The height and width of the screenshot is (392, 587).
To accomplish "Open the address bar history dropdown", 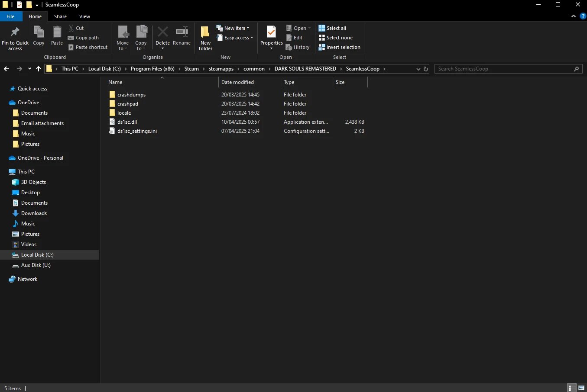I will tap(418, 69).
